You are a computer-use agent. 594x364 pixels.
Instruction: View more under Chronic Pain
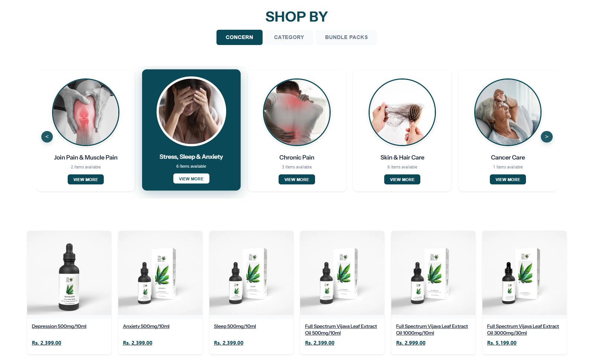point(297,180)
